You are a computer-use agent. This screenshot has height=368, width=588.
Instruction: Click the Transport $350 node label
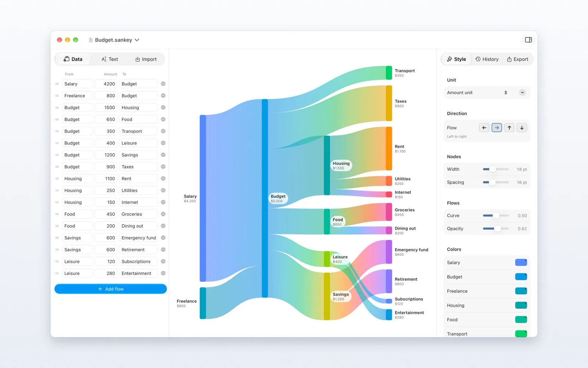pyautogui.click(x=405, y=73)
